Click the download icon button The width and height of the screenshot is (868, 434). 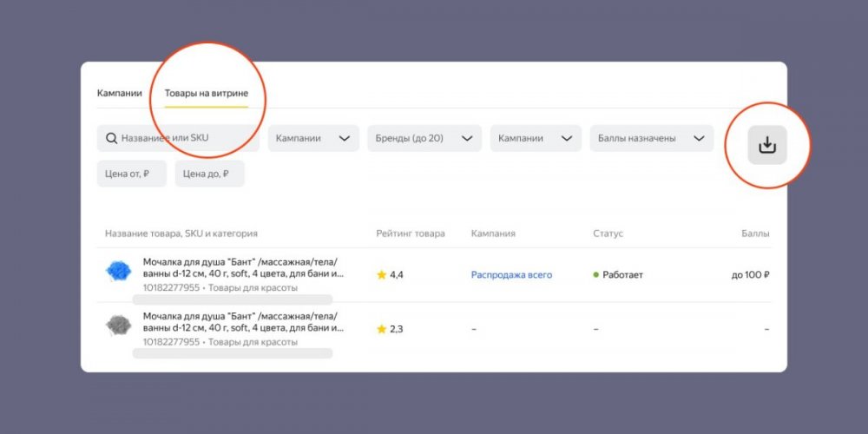pyautogui.click(x=767, y=145)
